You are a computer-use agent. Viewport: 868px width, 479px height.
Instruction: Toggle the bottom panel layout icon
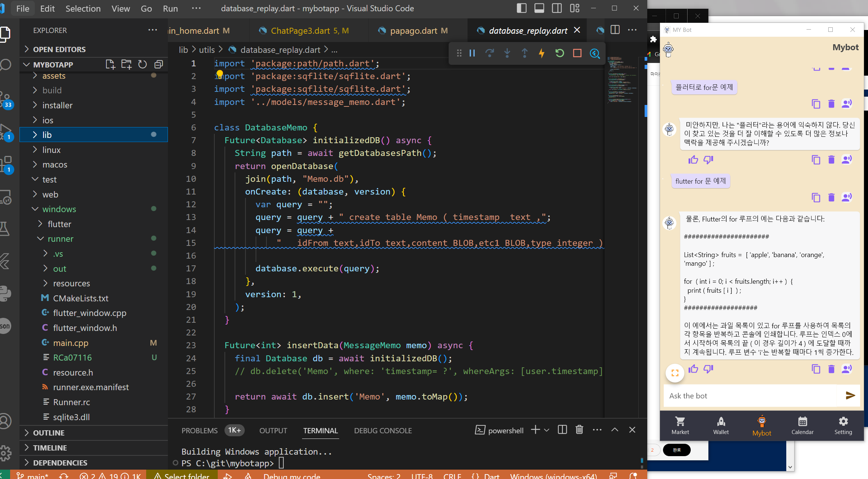coord(539,8)
